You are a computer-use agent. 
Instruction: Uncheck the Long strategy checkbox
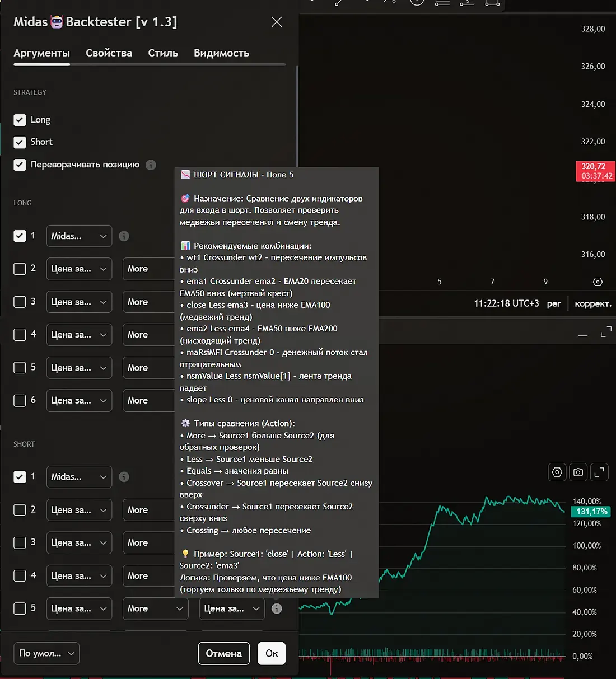click(x=20, y=120)
